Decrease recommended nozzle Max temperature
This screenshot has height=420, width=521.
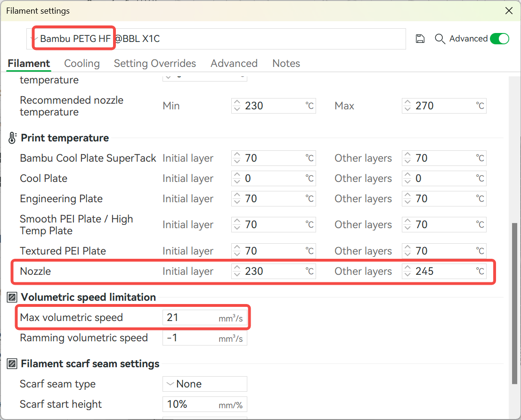(x=407, y=109)
